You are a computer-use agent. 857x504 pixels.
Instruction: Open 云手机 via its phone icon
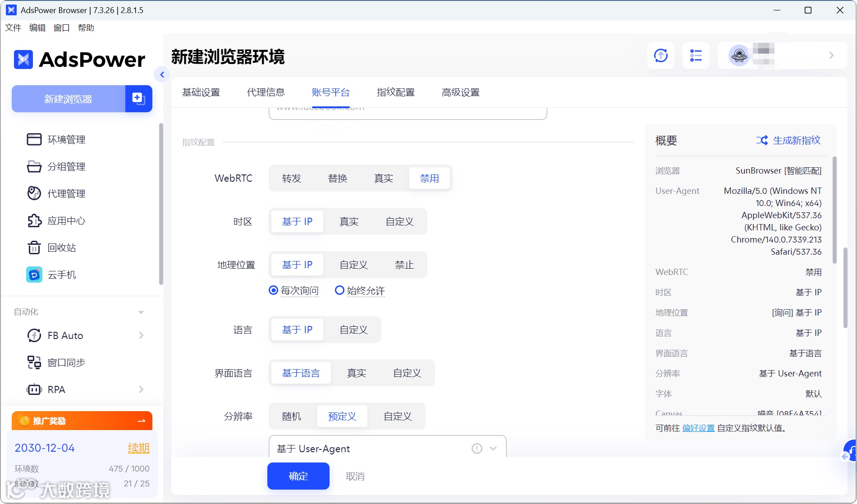[34, 275]
